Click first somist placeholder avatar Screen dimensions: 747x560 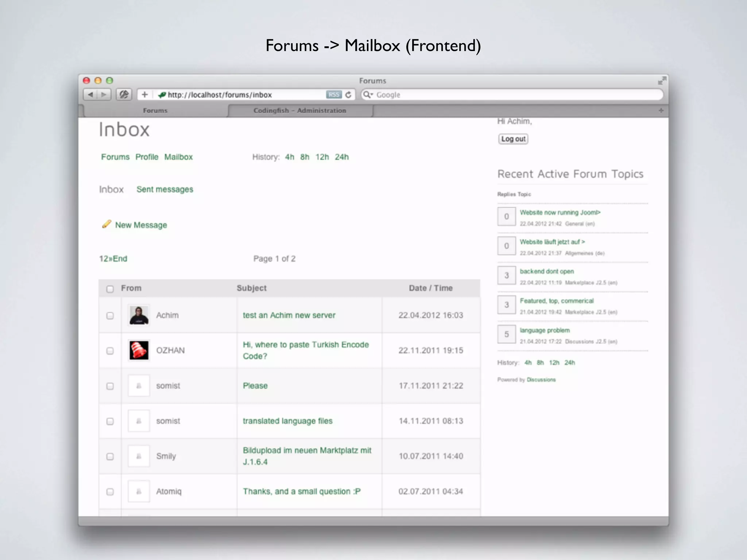[x=139, y=386]
